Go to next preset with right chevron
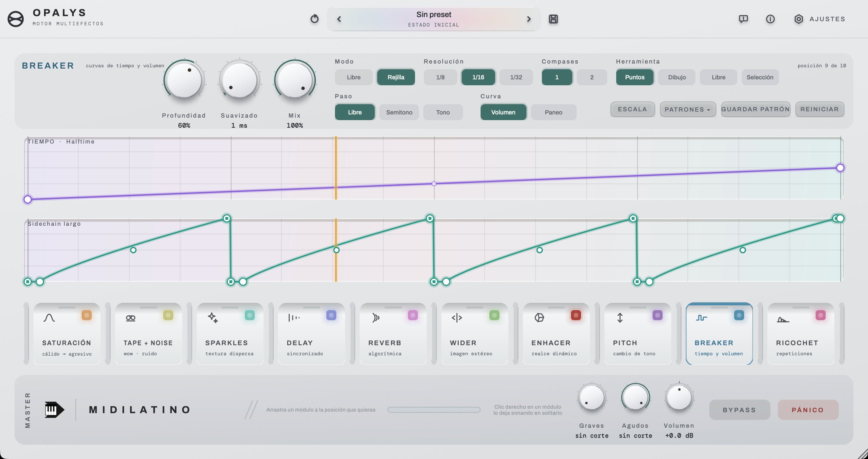The height and width of the screenshot is (459, 868). pyautogui.click(x=529, y=19)
